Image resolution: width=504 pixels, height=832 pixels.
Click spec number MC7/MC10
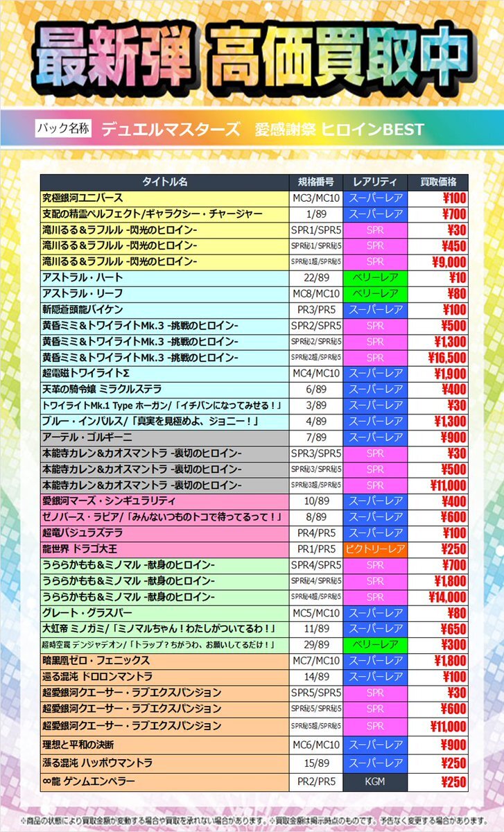pos(315,661)
